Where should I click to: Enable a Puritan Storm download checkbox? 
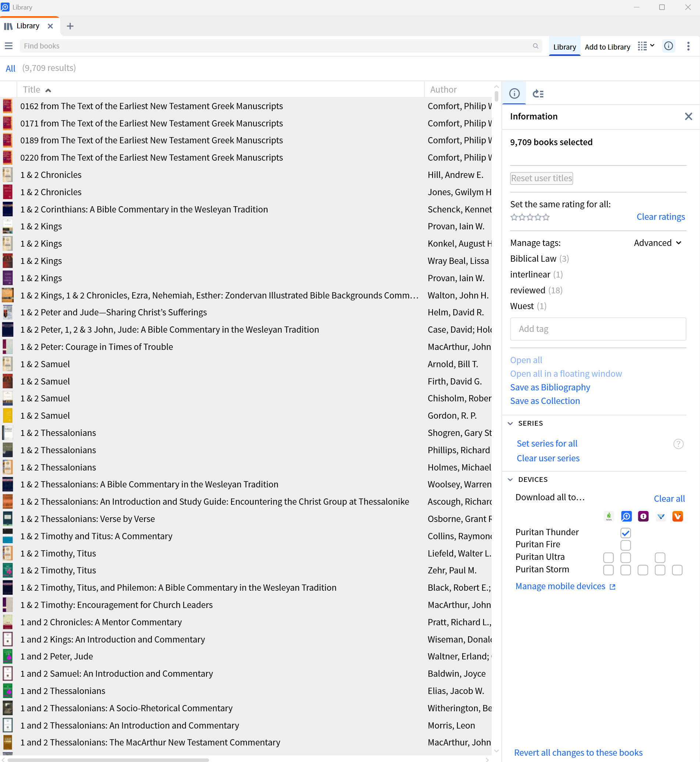609,570
